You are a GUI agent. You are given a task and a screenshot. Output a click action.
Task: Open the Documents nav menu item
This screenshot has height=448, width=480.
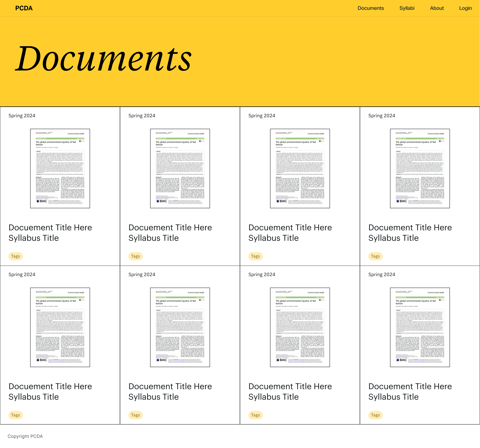coord(370,8)
